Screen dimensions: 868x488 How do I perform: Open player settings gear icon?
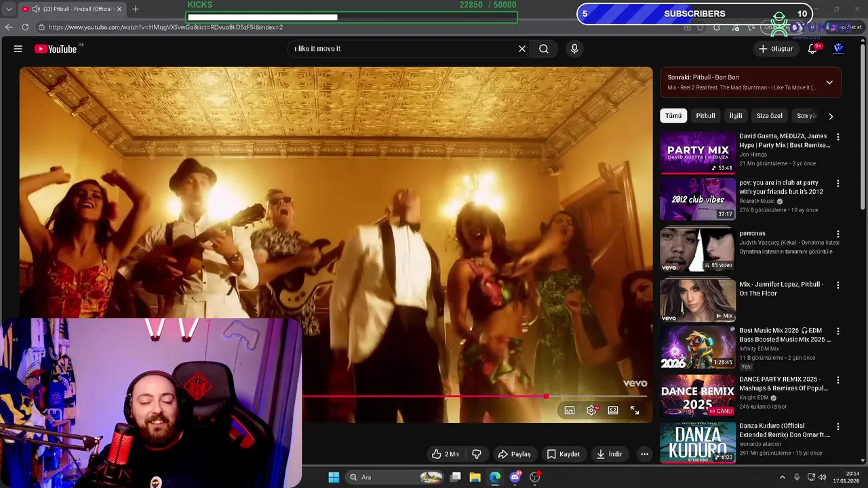tap(591, 410)
